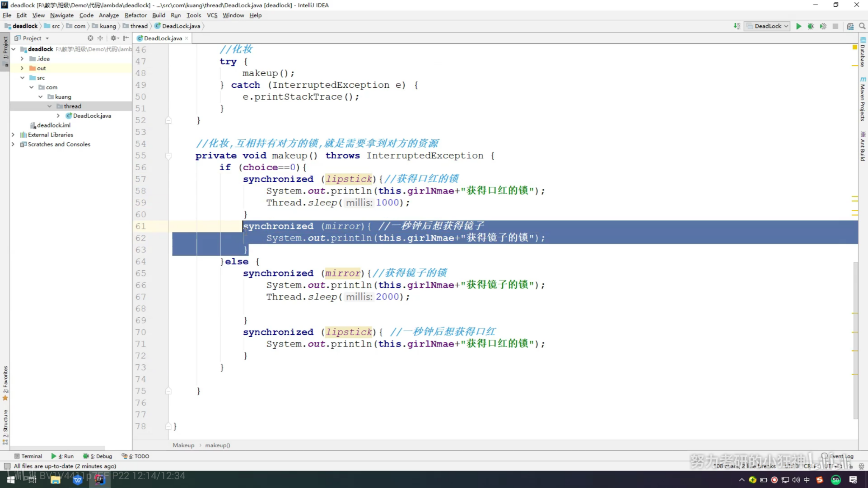Image resolution: width=868 pixels, height=488 pixels.
Task: Expand the out folder
Action: click(x=22, y=68)
